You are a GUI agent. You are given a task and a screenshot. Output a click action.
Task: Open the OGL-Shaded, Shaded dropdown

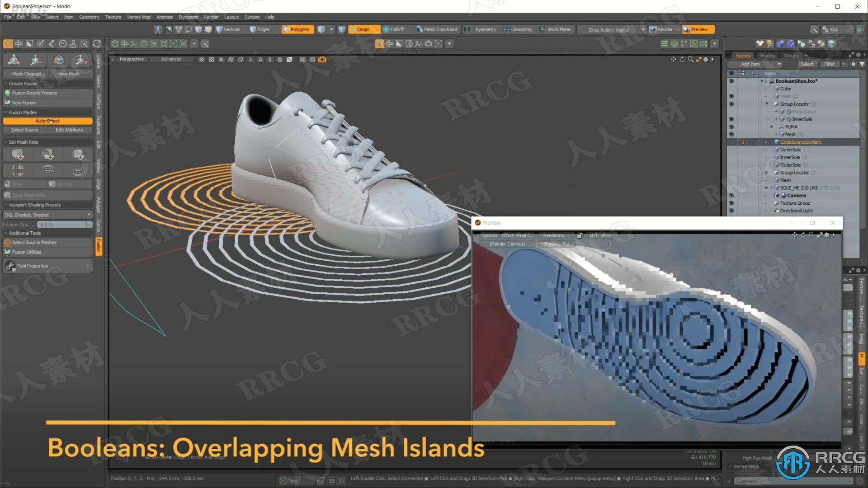pyautogui.click(x=47, y=215)
